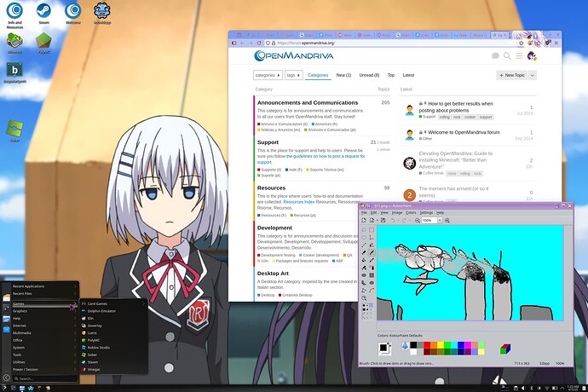
Task: Expand the Card Games submenu entry
Action: coord(112,303)
